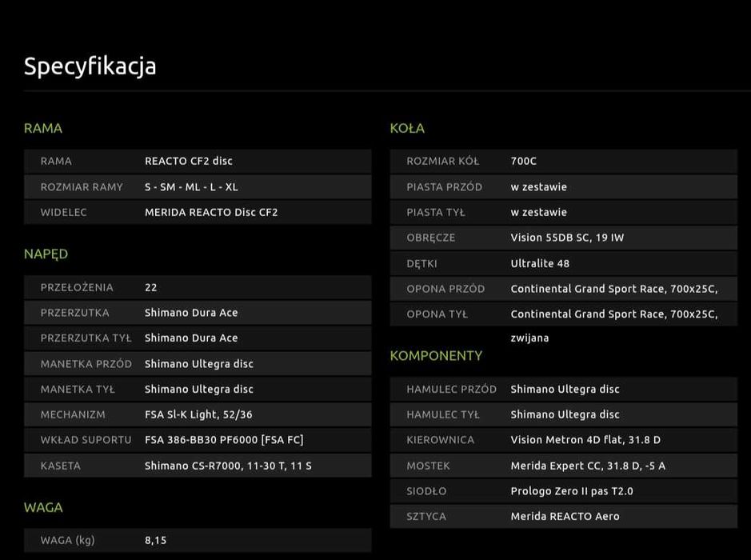This screenshot has height=560, width=751.
Task: Select "Shimano Ultegra disc" in the MANETKA TYŁ row
Action: pos(199,389)
